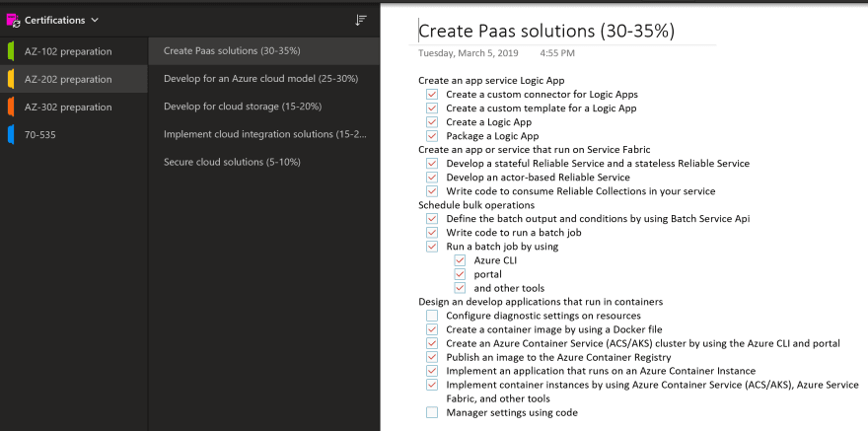868x431 pixels.
Task: Click the text Package a Logic App
Action: click(x=492, y=135)
